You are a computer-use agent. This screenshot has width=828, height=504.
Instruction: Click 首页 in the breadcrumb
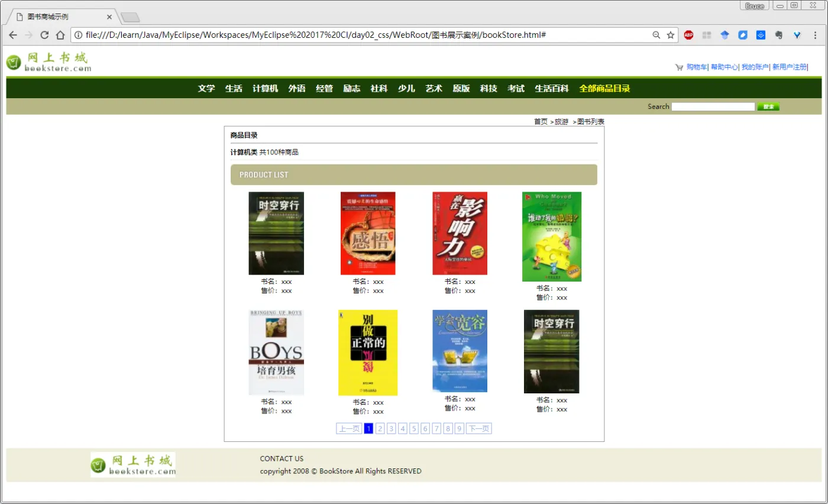541,122
